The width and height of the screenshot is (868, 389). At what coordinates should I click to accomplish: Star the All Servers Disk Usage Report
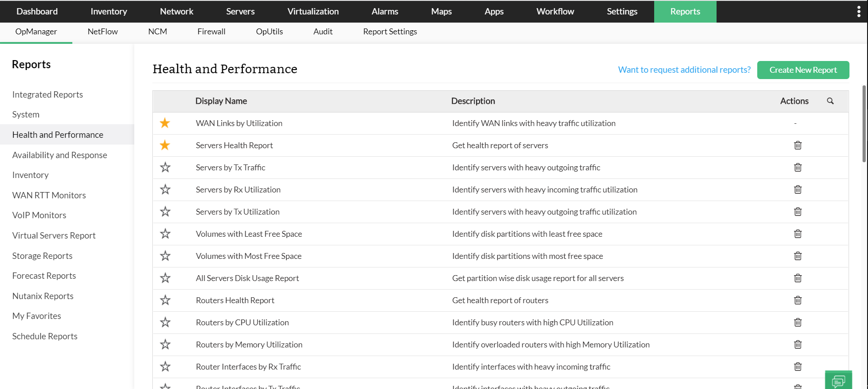click(165, 278)
